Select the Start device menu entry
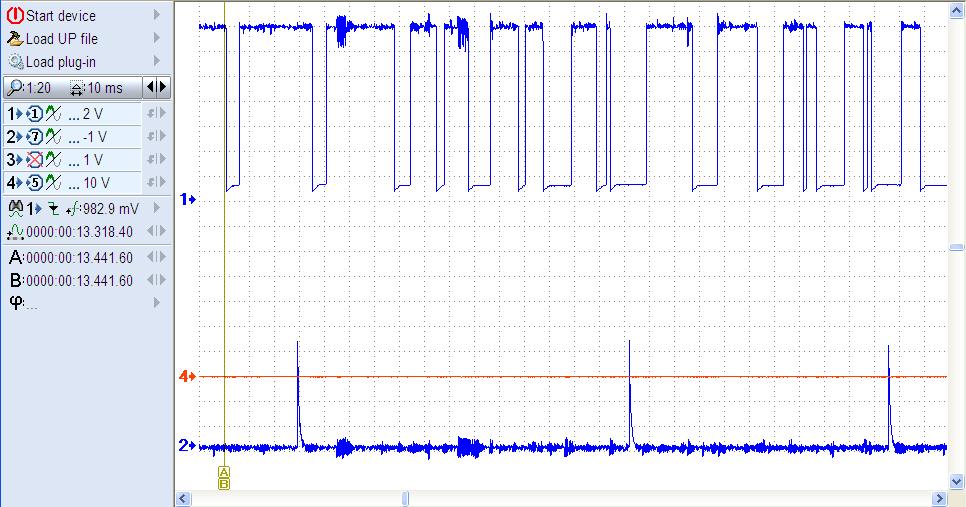 coord(61,15)
